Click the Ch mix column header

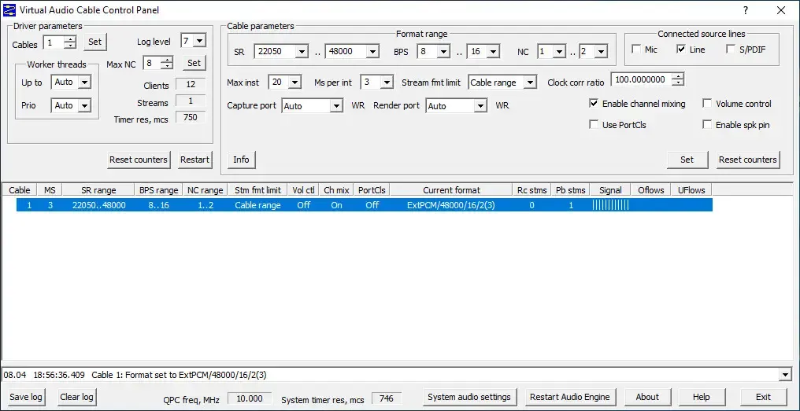[x=336, y=190]
